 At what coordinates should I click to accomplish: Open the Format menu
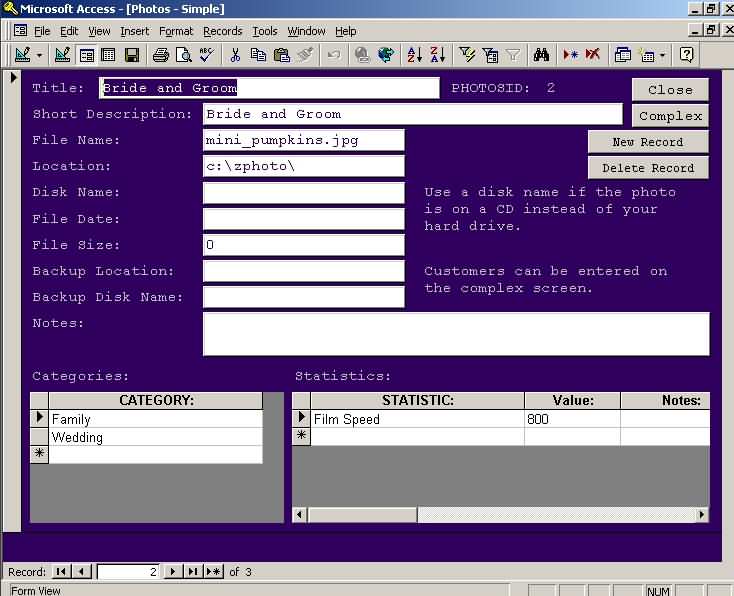point(176,31)
